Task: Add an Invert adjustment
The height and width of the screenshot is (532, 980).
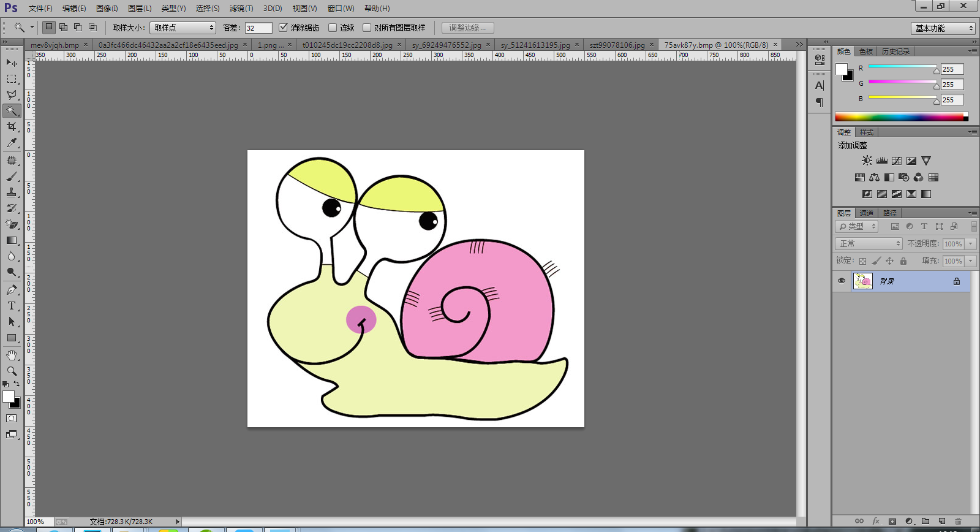Action: click(867, 194)
